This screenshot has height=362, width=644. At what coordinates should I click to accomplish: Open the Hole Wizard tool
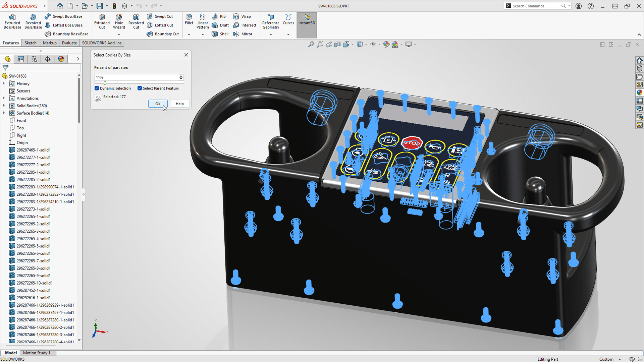[x=119, y=21]
